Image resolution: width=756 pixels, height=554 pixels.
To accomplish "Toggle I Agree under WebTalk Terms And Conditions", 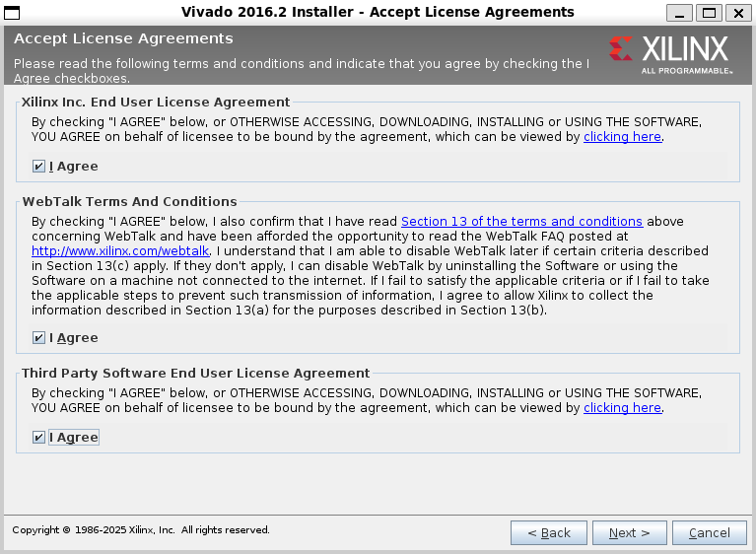I will click(x=39, y=338).
